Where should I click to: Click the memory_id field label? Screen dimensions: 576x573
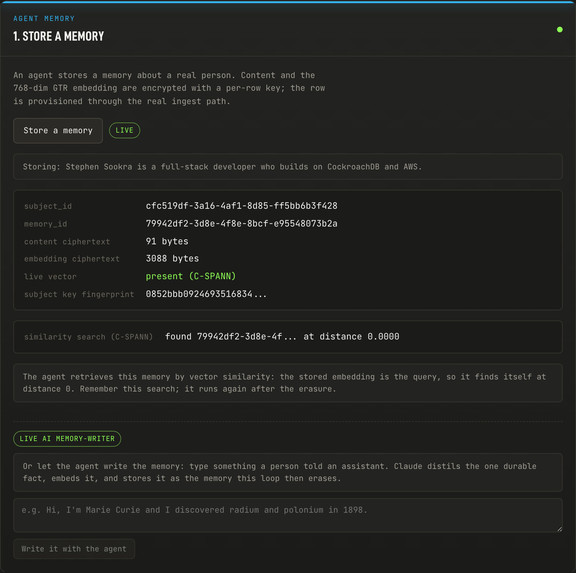(x=46, y=224)
